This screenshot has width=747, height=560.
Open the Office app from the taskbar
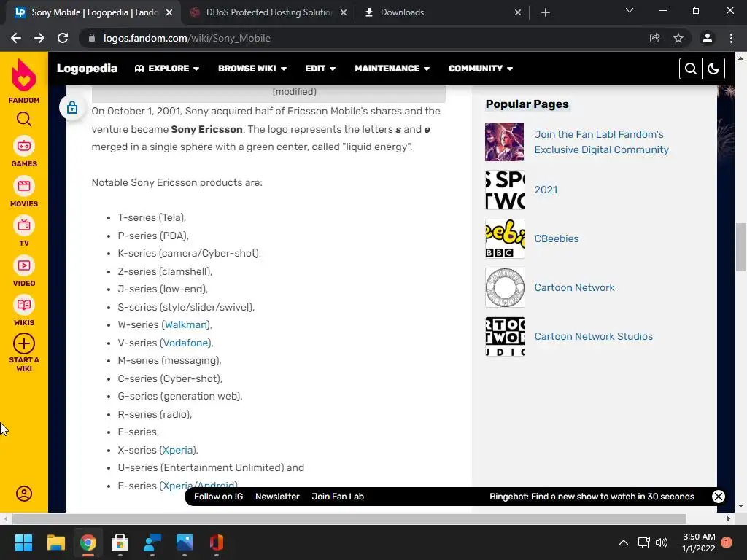[216, 542]
